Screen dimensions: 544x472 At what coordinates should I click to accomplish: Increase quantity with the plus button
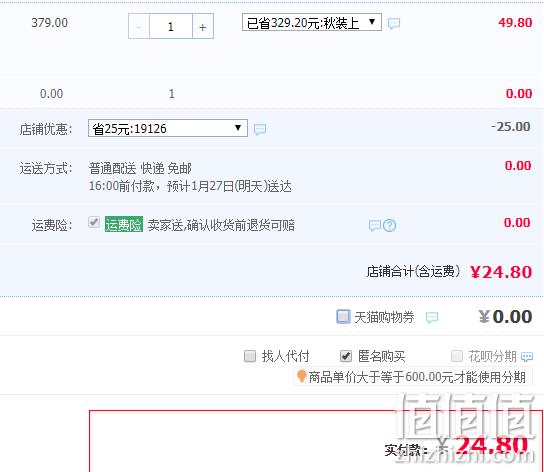pos(203,26)
